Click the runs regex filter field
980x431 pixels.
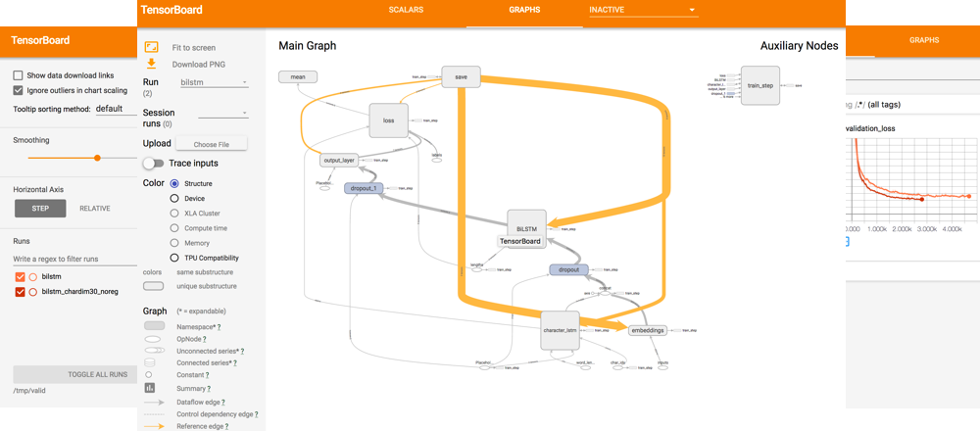point(75,259)
